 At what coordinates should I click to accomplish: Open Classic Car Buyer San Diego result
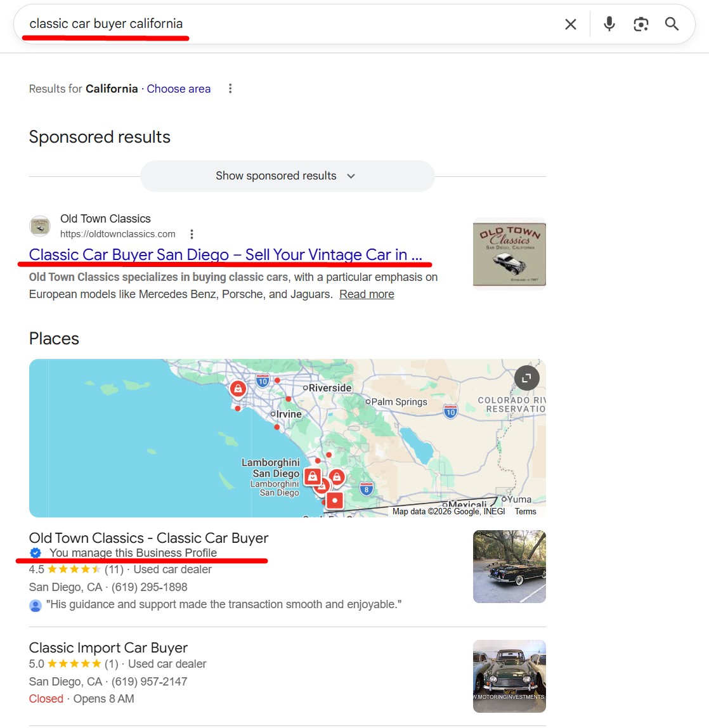pyautogui.click(x=225, y=254)
